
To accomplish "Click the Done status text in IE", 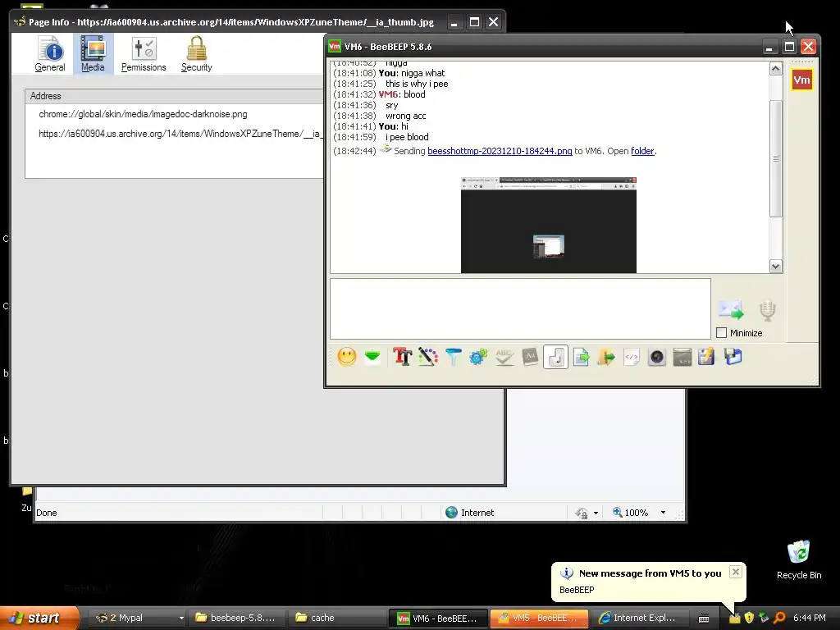I will tap(47, 513).
